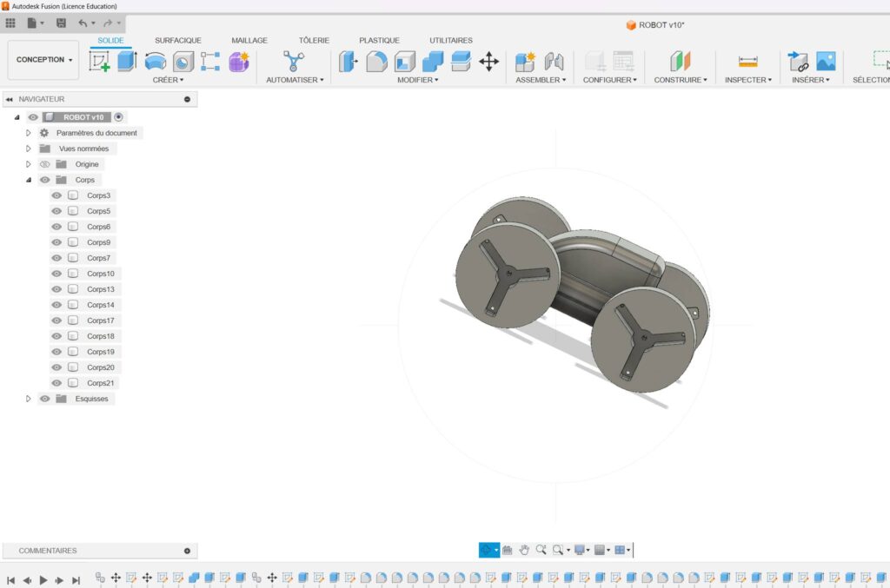Click the Insert Derive icon
This screenshot has width=890, height=588.
pos(798,62)
